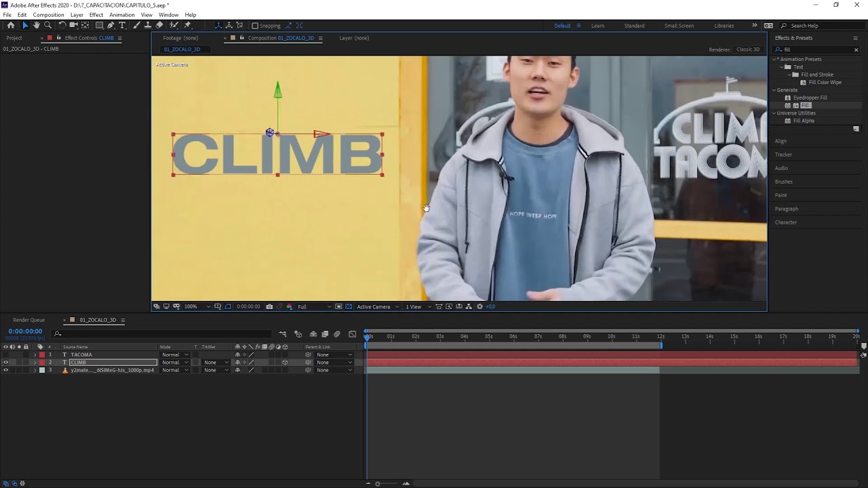The height and width of the screenshot is (488, 868).
Task: Click the Fast Previews icon in viewer
Action: 449,306
